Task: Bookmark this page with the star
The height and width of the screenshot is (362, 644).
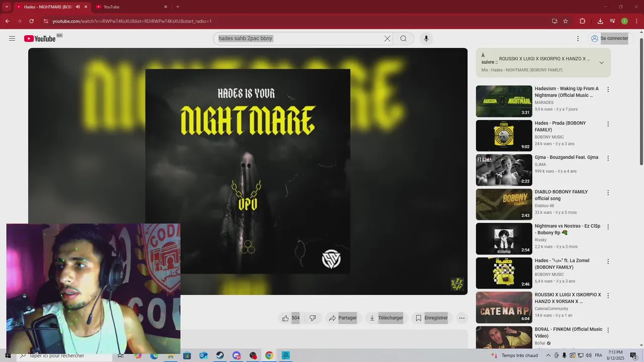Action: pyautogui.click(x=566, y=21)
